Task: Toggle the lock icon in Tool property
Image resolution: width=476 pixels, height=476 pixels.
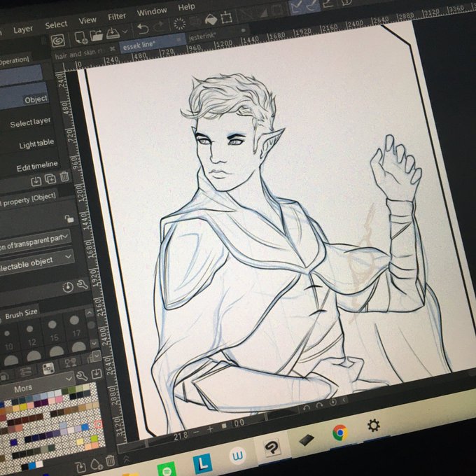Action: [x=69, y=218]
